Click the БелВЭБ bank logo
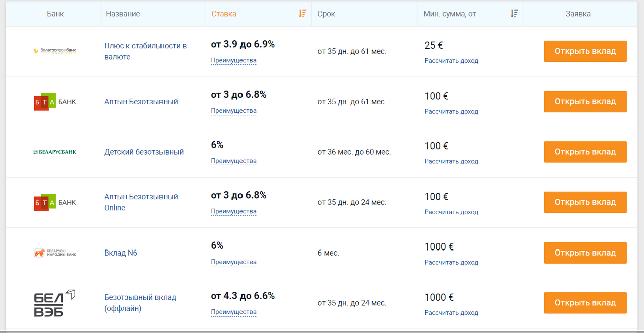Screen dimensions: 644x333 coord(55,303)
